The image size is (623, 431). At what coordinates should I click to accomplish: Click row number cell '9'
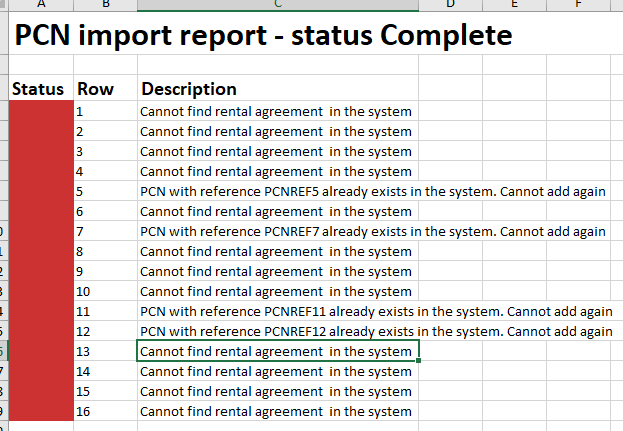point(105,271)
